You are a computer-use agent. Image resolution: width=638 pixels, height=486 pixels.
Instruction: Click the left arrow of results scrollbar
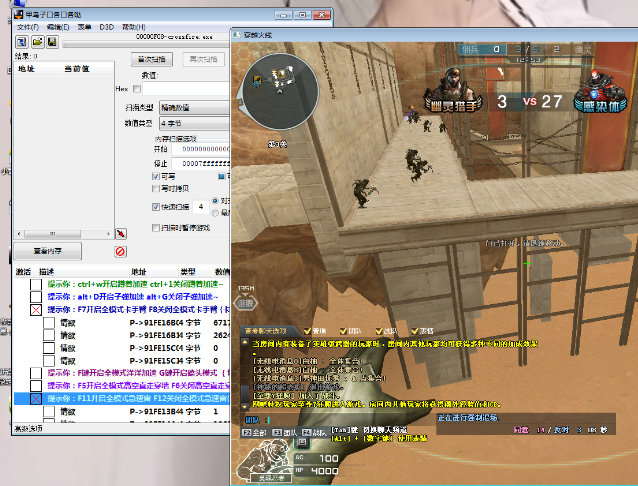click(19, 234)
